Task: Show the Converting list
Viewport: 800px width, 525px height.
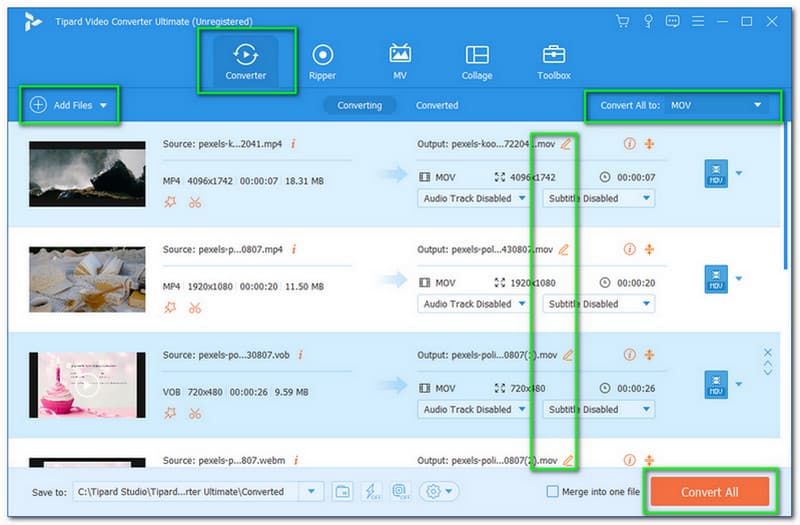Action: click(359, 105)
